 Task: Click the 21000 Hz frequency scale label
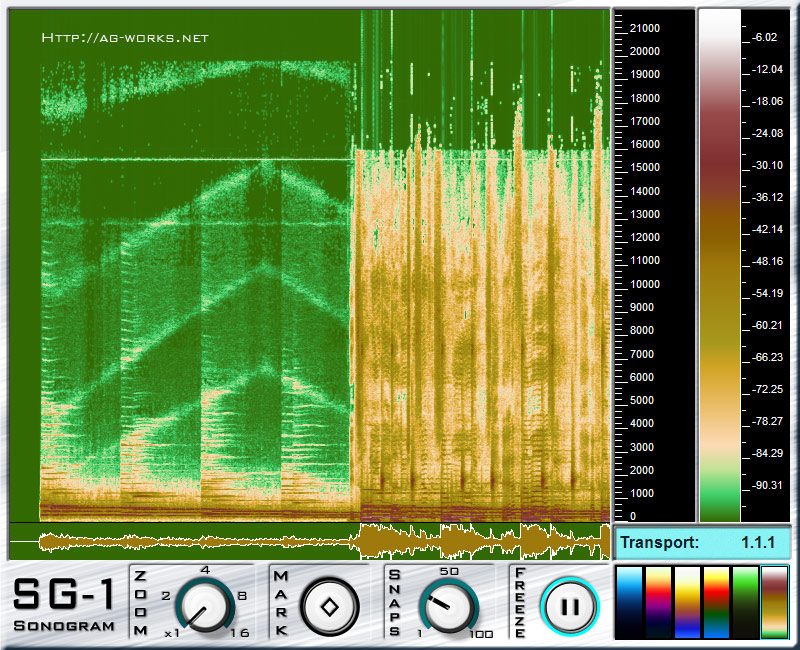click(x=647, y=27)
